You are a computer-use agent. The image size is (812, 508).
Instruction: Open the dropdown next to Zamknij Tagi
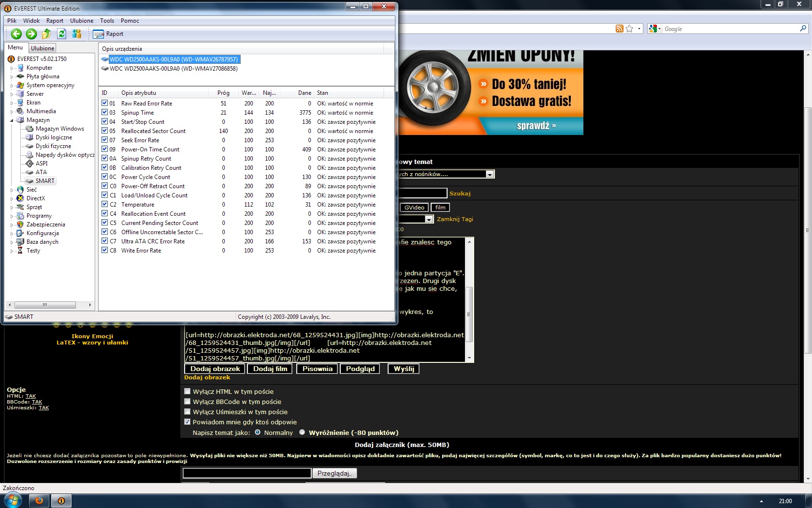(429, 219)
